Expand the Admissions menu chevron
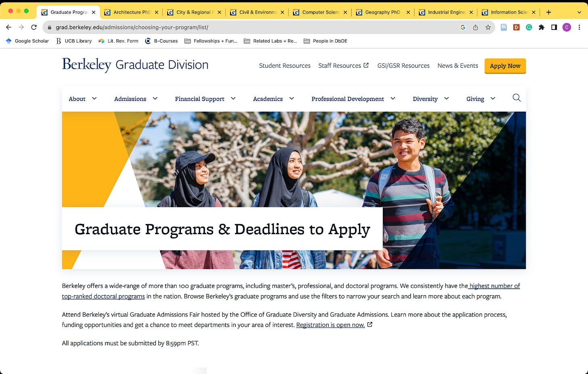Screen dimensions: 588x374 click(x=155, y=98)
